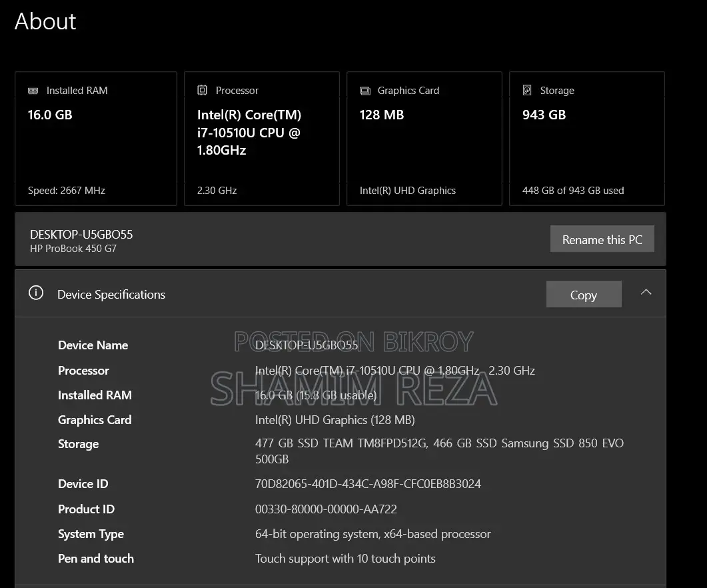Click the Processor label in specifications
707x588 pixels.
83,371
